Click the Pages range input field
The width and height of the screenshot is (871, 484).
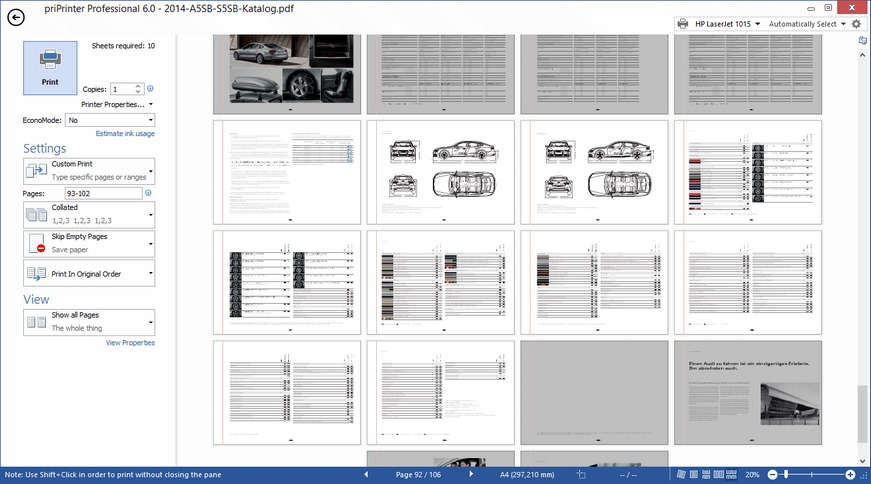102,193
